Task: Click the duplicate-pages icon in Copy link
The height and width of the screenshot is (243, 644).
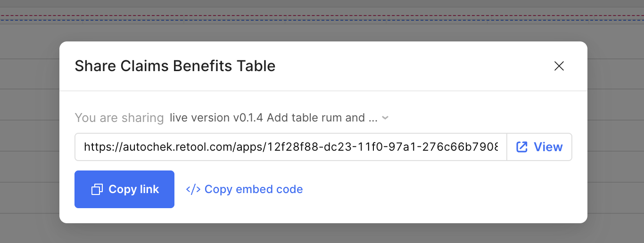Action: click(97, 189)
